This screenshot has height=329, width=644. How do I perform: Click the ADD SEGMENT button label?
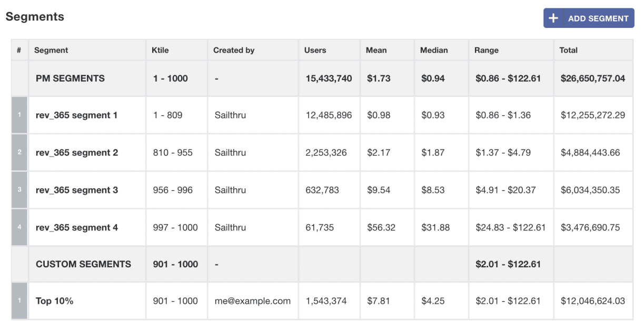click(x=598, y=18)
